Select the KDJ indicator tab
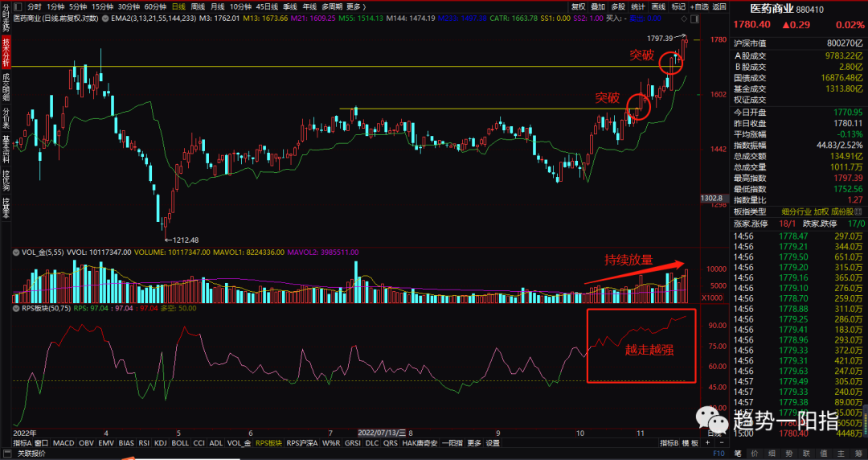Viewport: 868px width, 460px height. (x=161, y=443)
